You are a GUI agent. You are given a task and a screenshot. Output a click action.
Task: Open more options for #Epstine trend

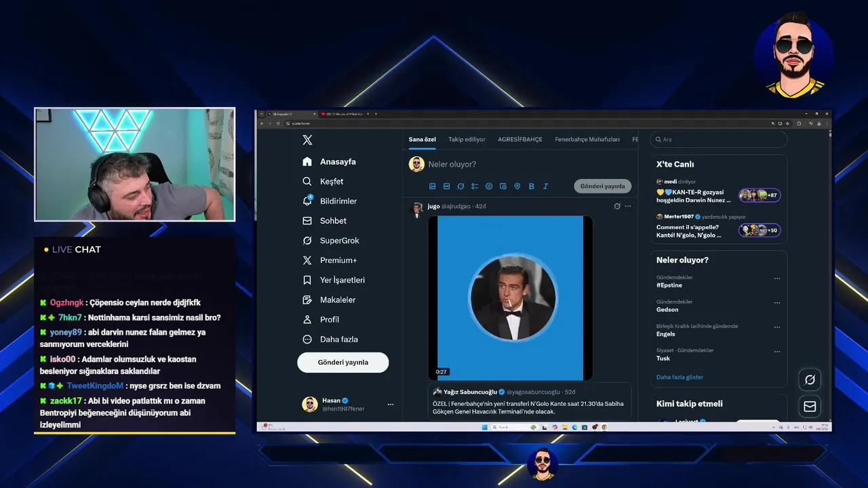(x=777, y=278)
